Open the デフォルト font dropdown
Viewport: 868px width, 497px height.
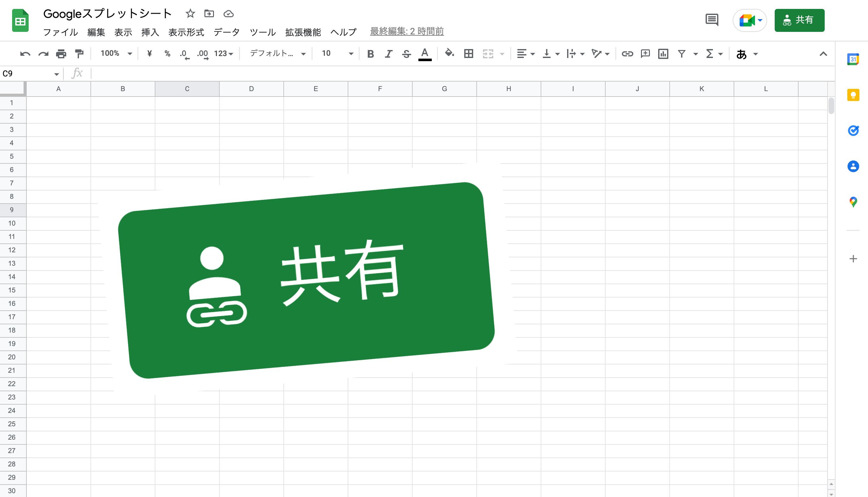coord(278,54)
